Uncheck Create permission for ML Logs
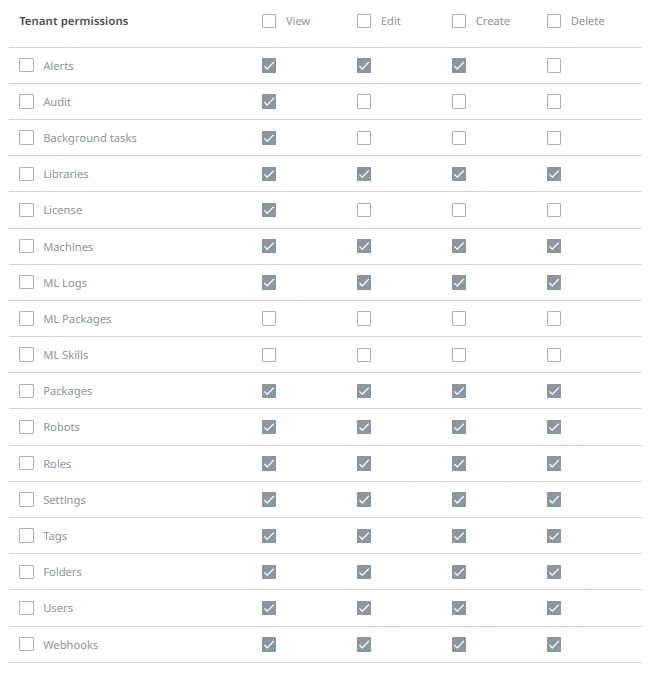Screen dimensions: 650x673 (x=459, y=283)
